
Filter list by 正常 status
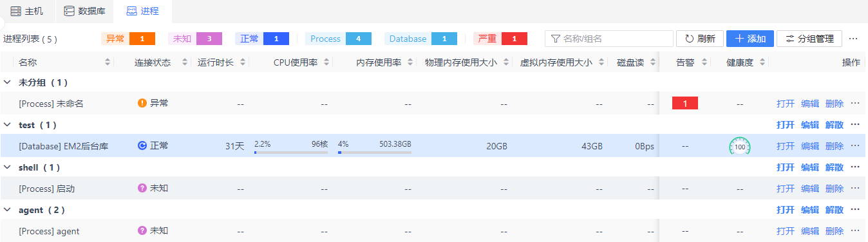tap(262, 39)
